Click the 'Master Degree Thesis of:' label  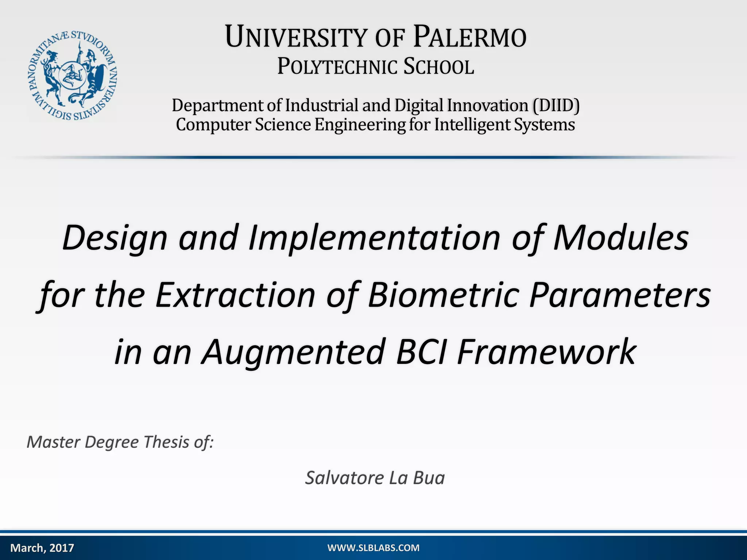tap(120, 442)
